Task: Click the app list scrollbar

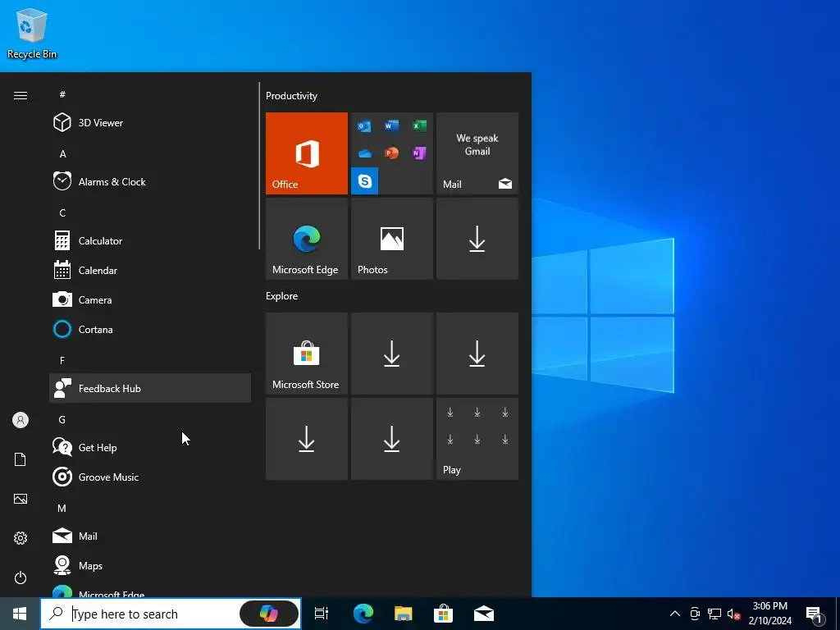Action: point(259,166)
